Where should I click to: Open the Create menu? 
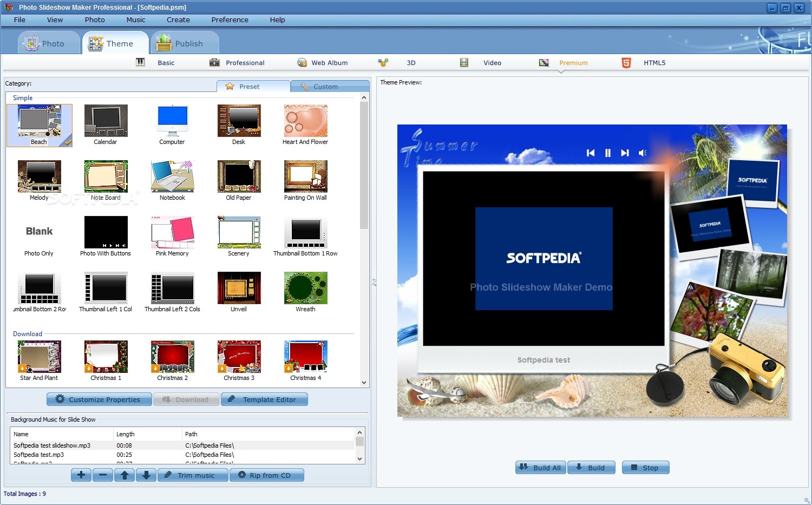click(178, 19)
